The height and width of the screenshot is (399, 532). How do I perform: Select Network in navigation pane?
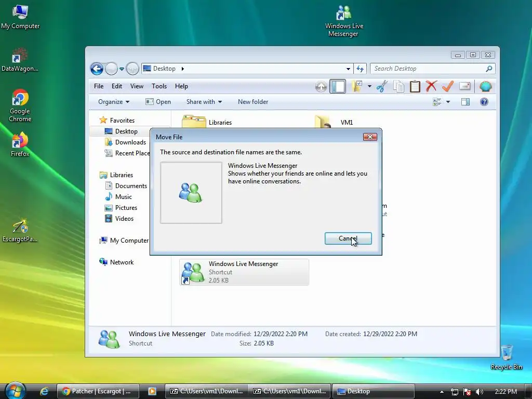coord(116,262)
